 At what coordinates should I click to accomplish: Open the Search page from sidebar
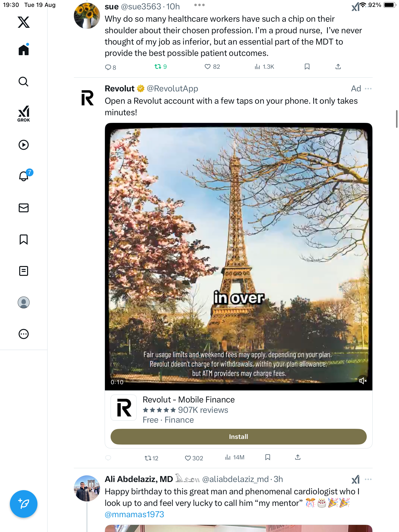click(x=24, y=82)
